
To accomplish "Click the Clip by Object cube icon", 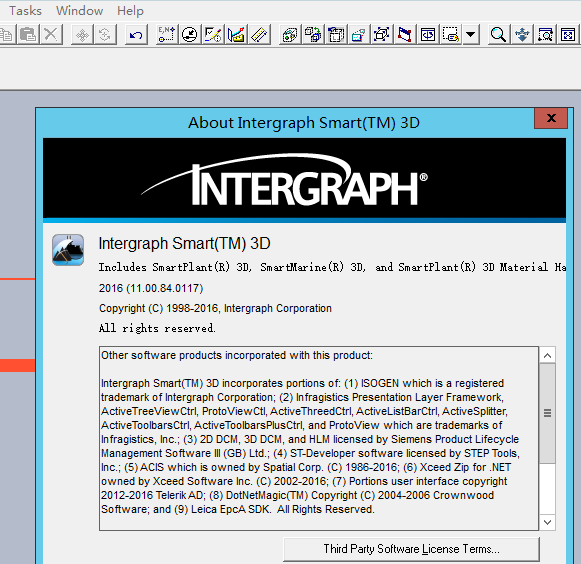I will (x=290, y=35).
